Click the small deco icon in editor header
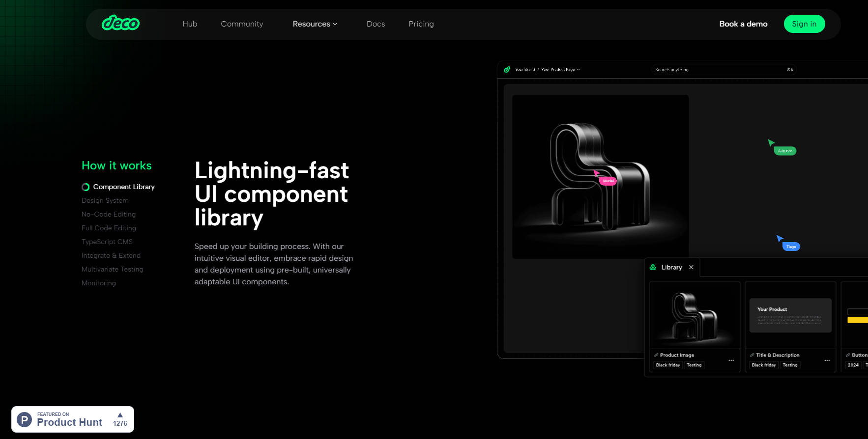The width and height of the screenshot is (868, 439). click(x=507, y=70)
